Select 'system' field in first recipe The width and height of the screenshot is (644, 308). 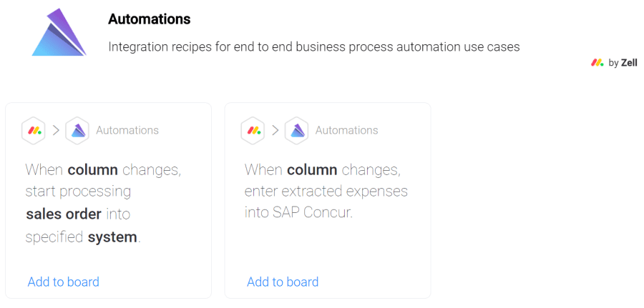[x=112, y=237]
